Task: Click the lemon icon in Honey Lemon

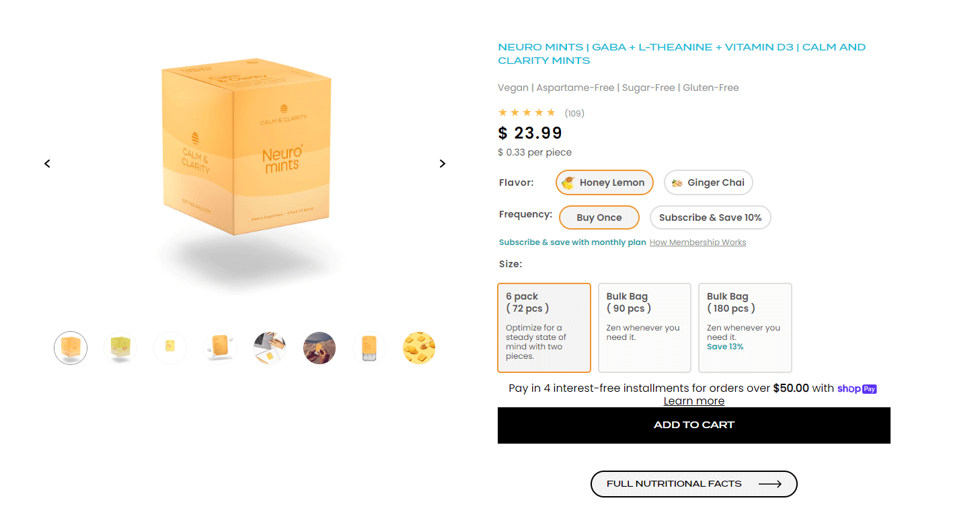Action: point(568,182)
